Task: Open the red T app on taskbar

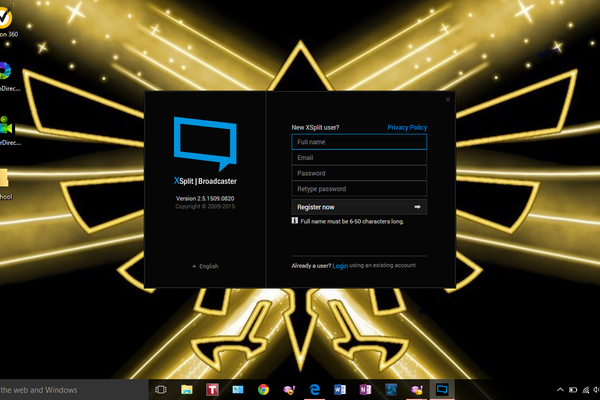Action: tap(212, 390)
